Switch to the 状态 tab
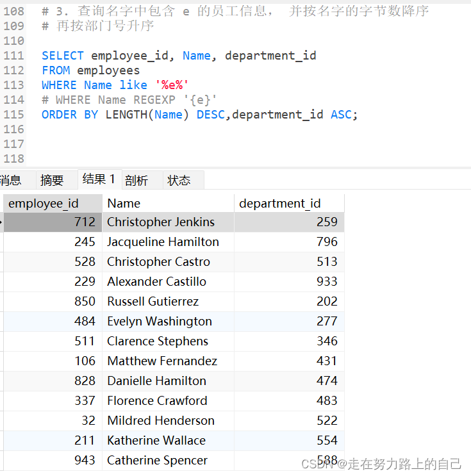 [183, 180]
